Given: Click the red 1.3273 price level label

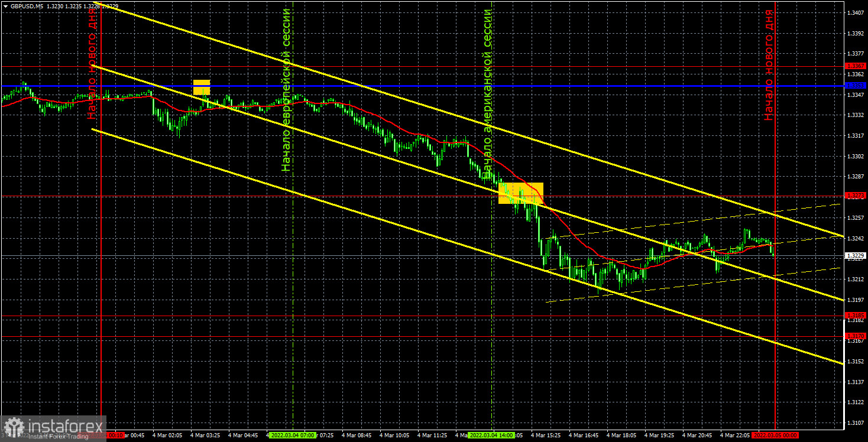Looking at the screenshot, I should pos(856,196).
